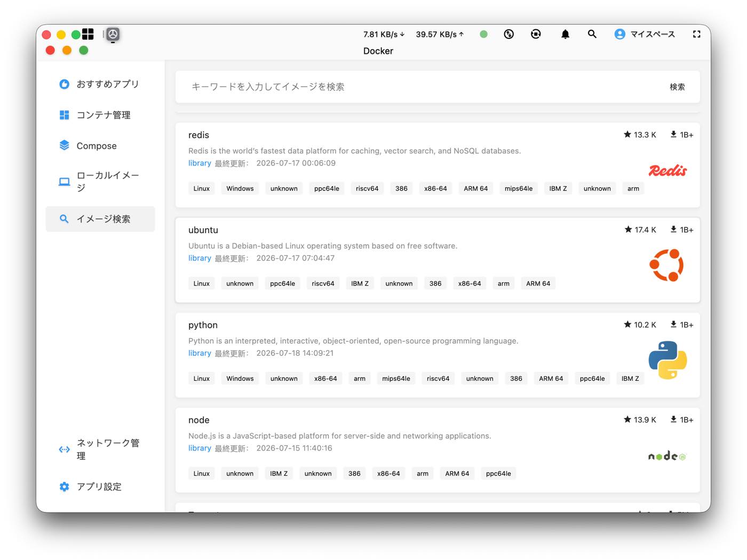Open the おすすめアプリ sidebar item
This screenshot has width=747, height=560.
pyautogui.click(x=100, y=84)
